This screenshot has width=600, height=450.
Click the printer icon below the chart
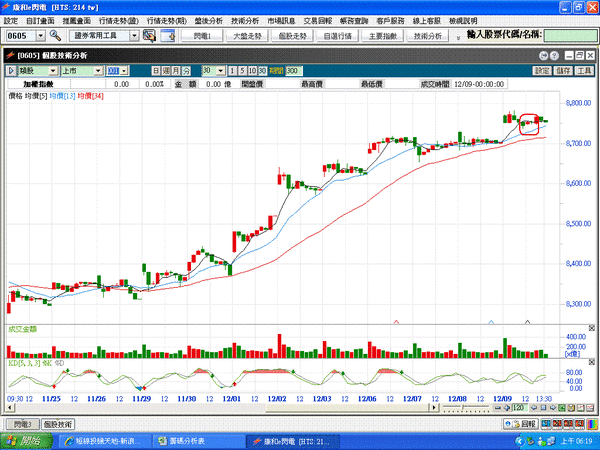(571, 408)
